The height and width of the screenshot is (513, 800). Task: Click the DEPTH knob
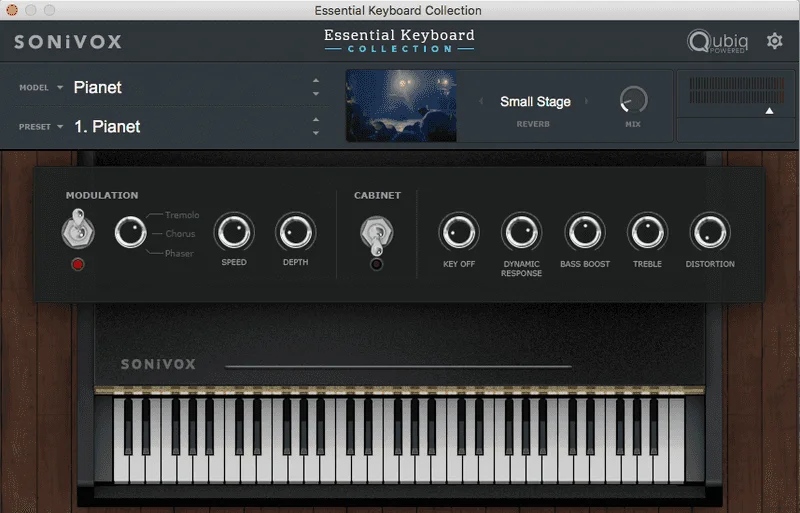(295, 232)
